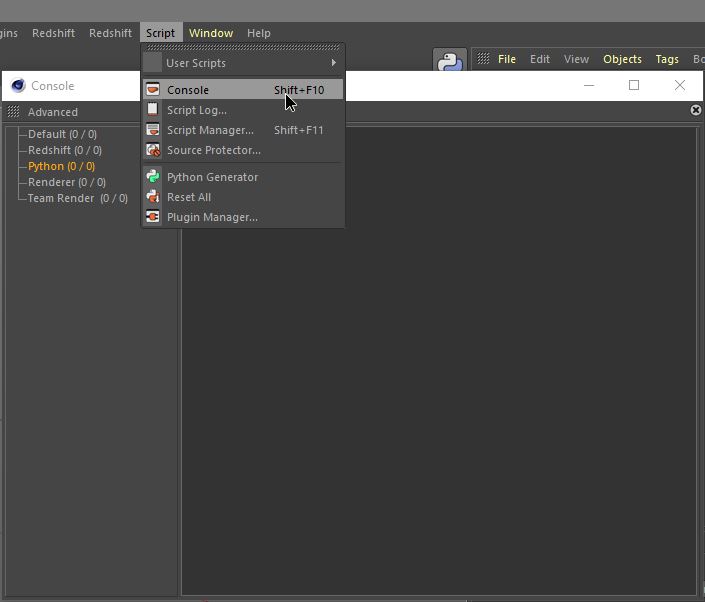705x602 pixels.
Task: Click the Source Protector icon
Action: [x=153, y=150]
